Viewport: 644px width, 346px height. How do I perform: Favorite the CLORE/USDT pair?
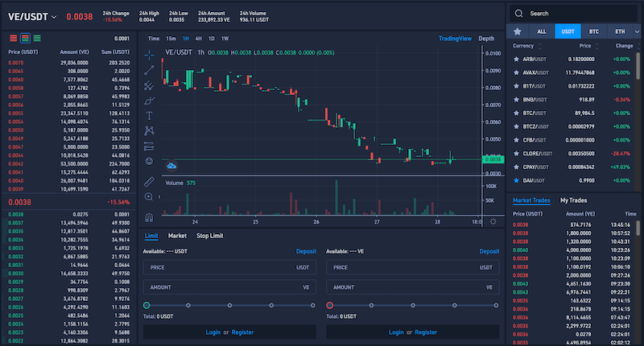coord(516,154)
